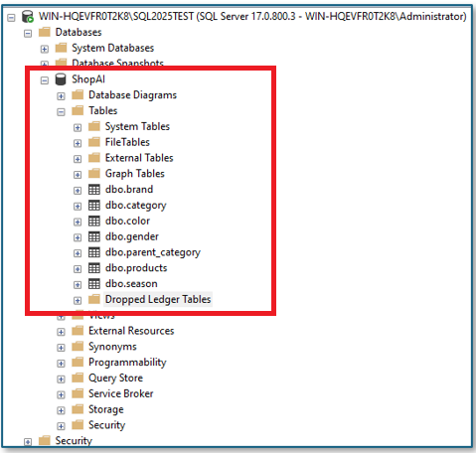The image size is (476, 453).
Task: Select the Dropped Ledger Tables label
Action: tap(158, 299)
